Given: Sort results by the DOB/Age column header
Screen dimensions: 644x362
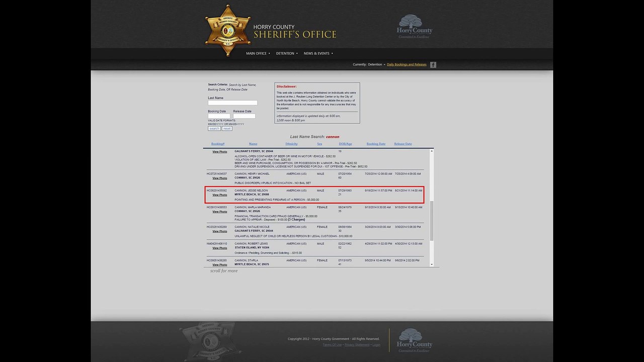Looking at the screenshot, I should coord(345,144).
